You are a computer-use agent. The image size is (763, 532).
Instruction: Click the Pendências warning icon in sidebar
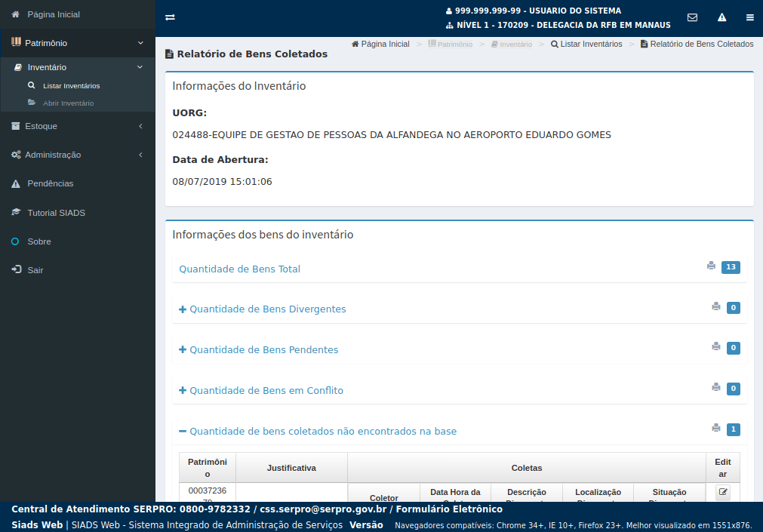point(16,183)
